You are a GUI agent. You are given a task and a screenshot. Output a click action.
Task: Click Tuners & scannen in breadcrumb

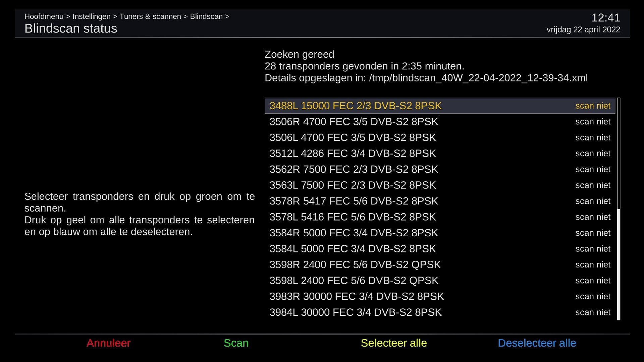[150, 16]
